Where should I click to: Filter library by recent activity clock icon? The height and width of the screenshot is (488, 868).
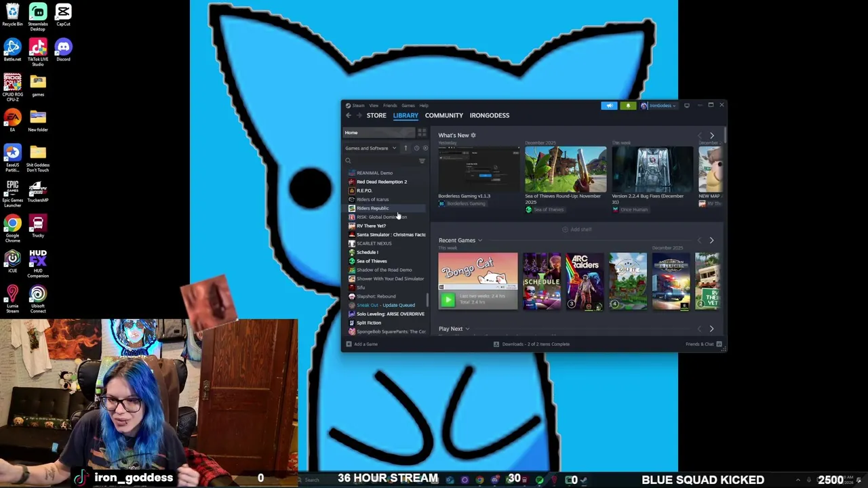[x=416, y=148]
